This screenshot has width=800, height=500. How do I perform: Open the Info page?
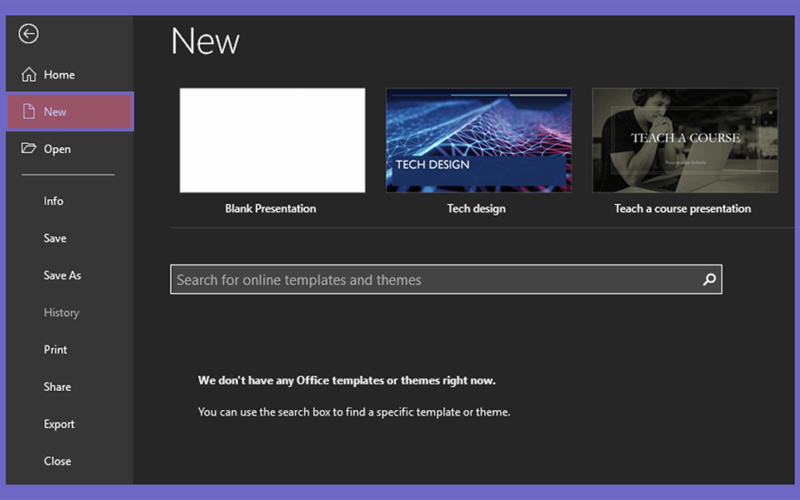(54, 201)
